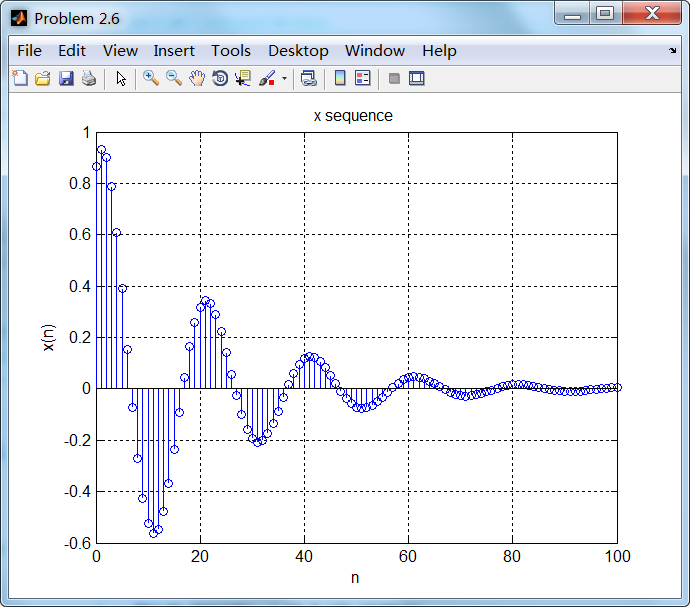Viewport: 690px width, 607px height.
Task: Save the figure with the floppy disk icon
Action: pos(66,78)
